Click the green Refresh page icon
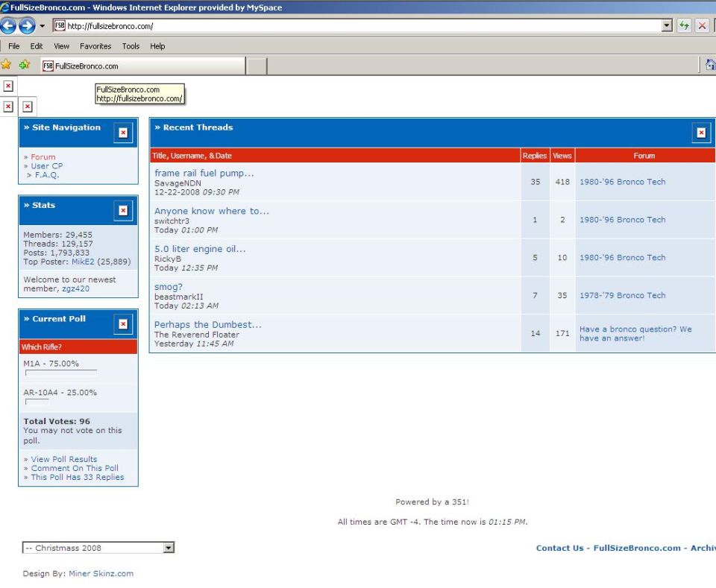This screenshot has width=716, height=588. 684,26
